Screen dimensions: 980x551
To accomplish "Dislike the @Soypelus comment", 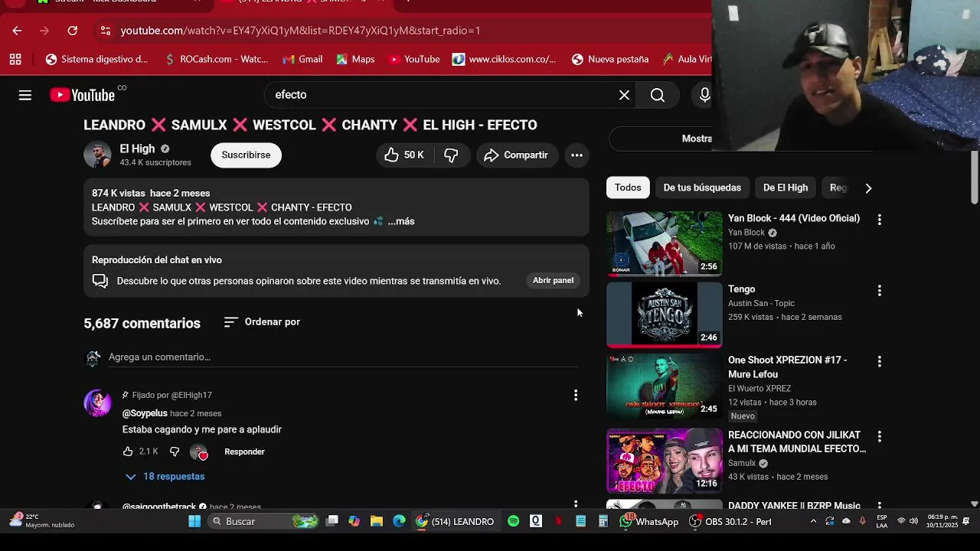I will [x=174, y=452].
